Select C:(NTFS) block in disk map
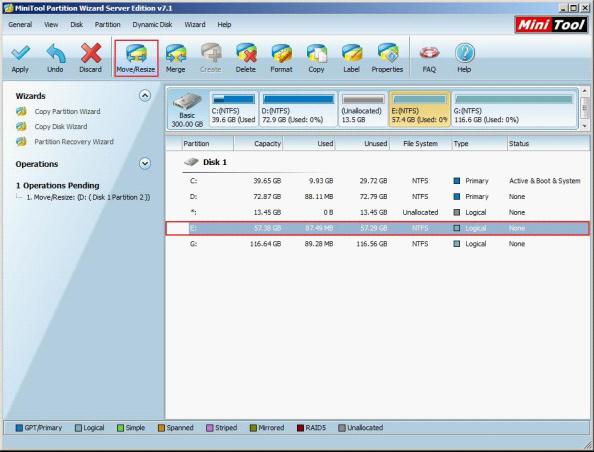Viewport: 594px width, 452px height. pyautogui.click(x=234, y=109)
